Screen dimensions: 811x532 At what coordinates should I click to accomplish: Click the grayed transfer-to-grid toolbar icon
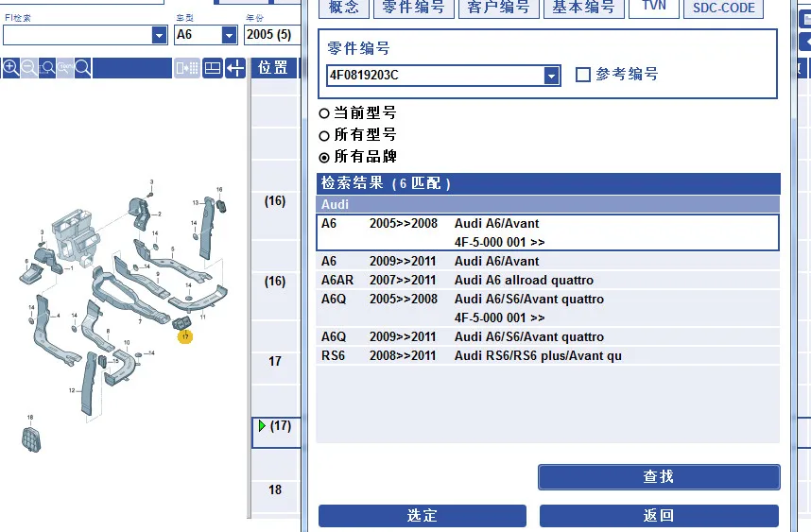pos(187,68)
